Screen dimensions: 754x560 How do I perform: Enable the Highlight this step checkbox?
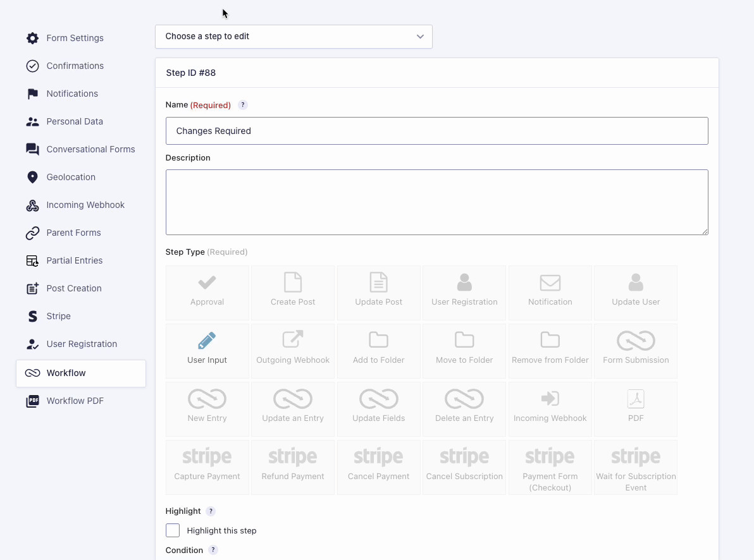pyautogui.click(x=173, y=530)
